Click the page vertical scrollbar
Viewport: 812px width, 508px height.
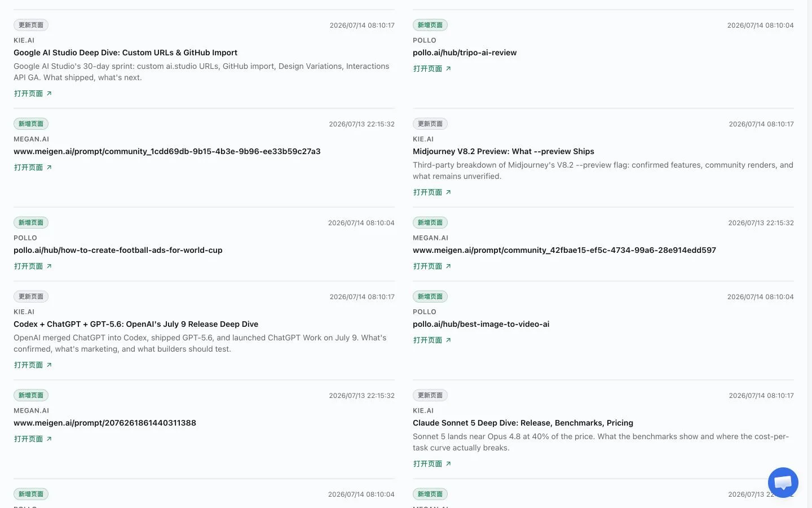click(810, 254)
